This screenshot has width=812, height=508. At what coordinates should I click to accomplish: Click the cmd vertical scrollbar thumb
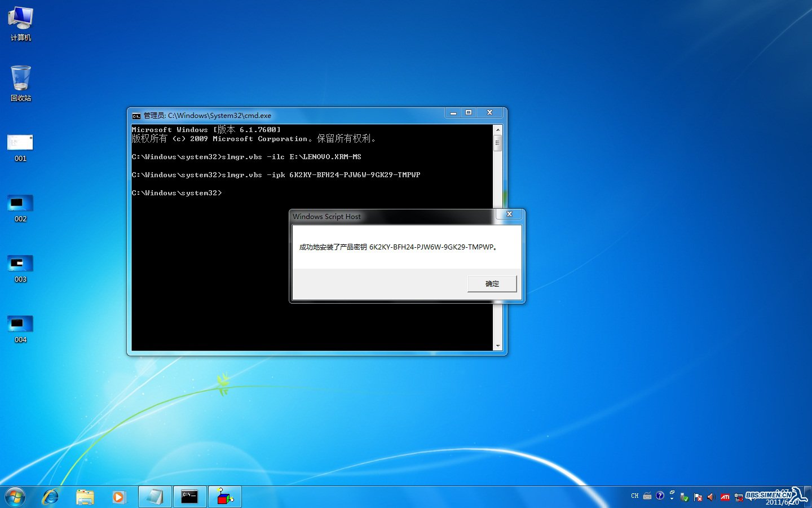(x=497, y=143)
